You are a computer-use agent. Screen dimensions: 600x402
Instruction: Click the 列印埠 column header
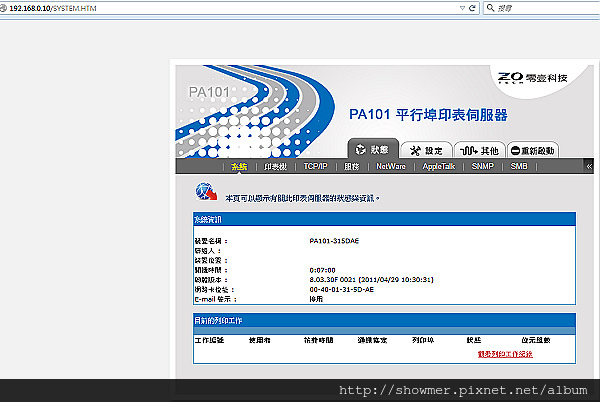(423, 340)
